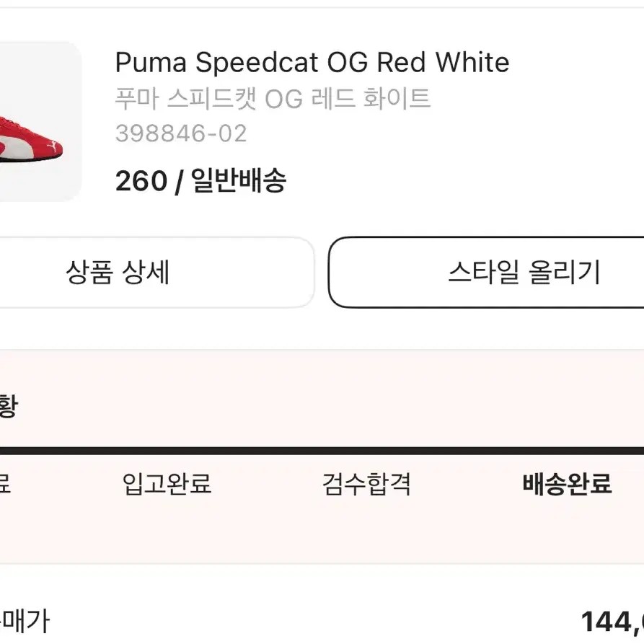Click the white Puma logo on shoe heel
The width and height of the screenshot is (644, 644).
pyautogui.click(x=52, y=146)
